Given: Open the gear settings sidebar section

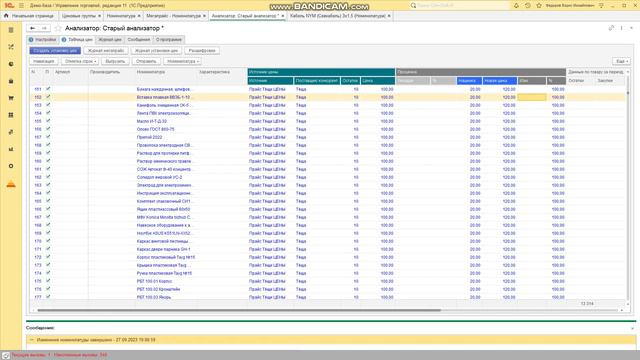Looking at the screenshot, I should [x=11, y=166].
